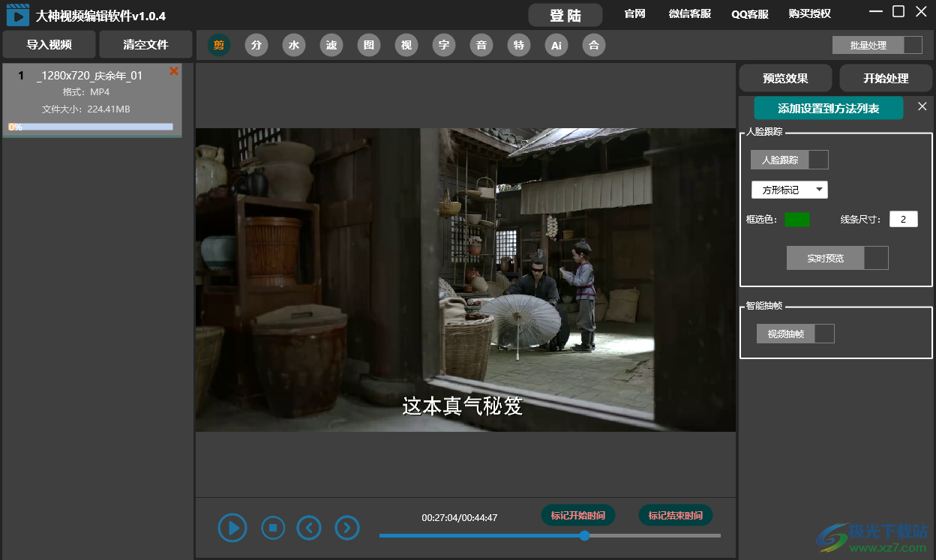Click the 0% file progress bar
Screen dimensions: 936x560
[x=91, y=127]
